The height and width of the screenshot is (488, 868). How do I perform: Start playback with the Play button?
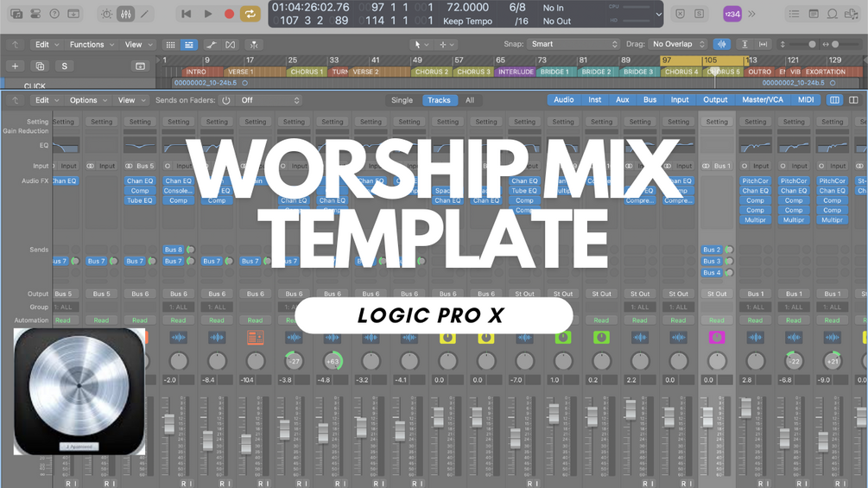click(207, 14)
